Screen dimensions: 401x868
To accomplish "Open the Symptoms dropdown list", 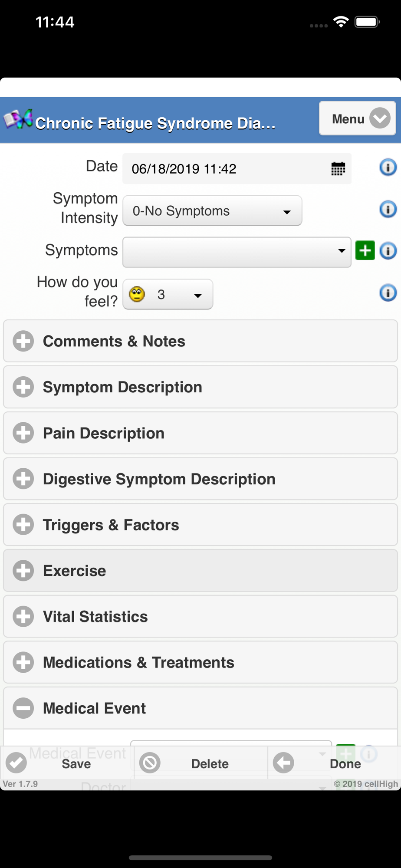I will [237, 252].
